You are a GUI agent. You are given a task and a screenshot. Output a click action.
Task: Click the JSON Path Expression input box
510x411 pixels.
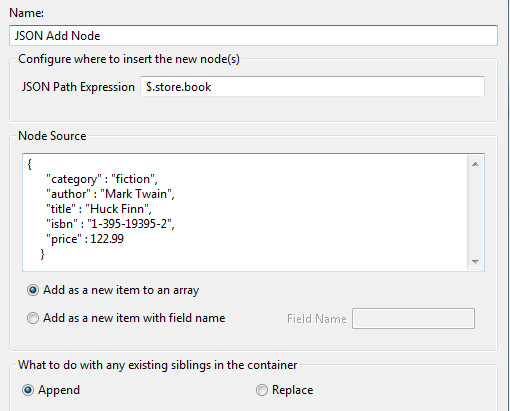[312, 87]
